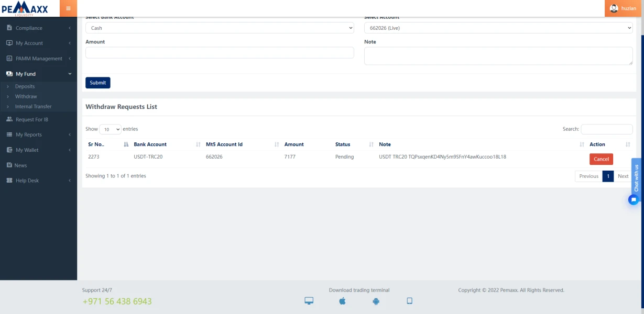Screen dimensions: 644x314
Task: Expand the PAMM Management menu chevron
Action: (70, 59)
